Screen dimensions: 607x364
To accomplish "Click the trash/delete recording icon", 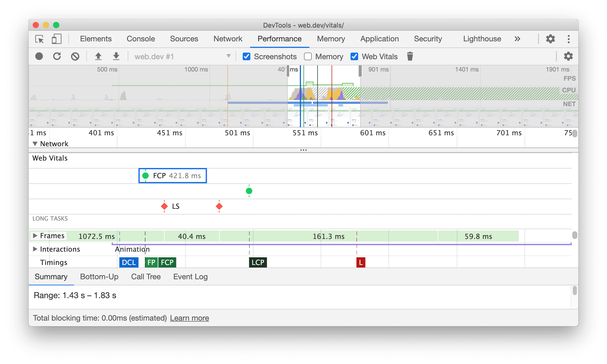I will [x=410, y=56].
